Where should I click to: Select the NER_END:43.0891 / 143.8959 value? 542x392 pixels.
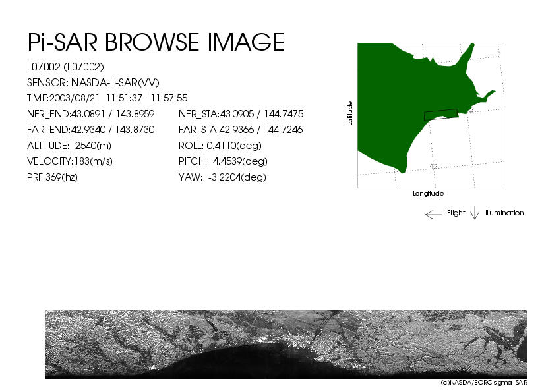90,113
